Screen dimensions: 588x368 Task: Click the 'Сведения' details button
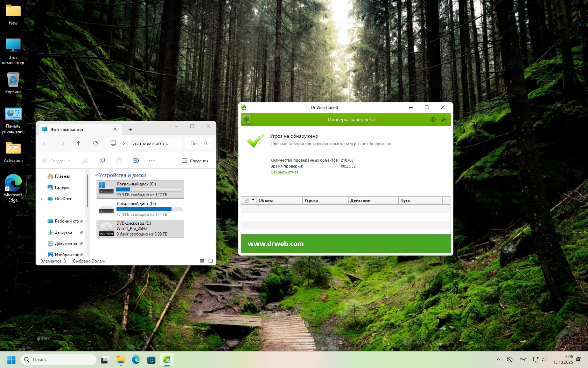coord(195,161)
